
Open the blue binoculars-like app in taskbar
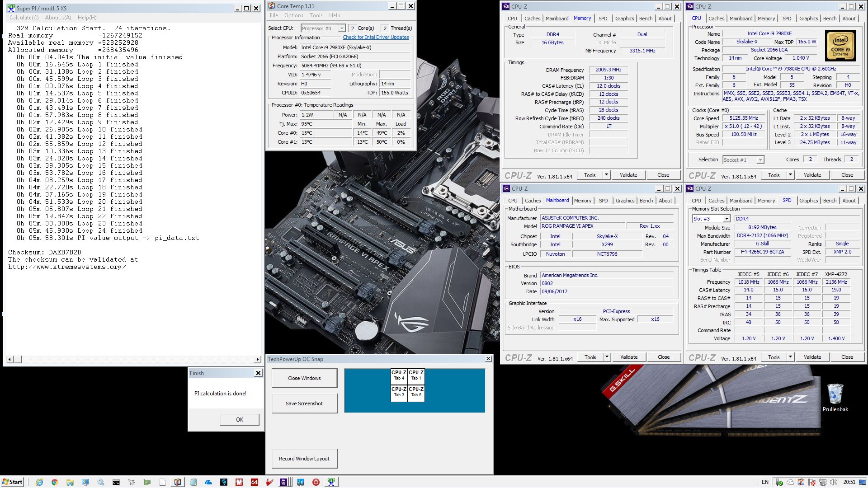tap(301, 482)
